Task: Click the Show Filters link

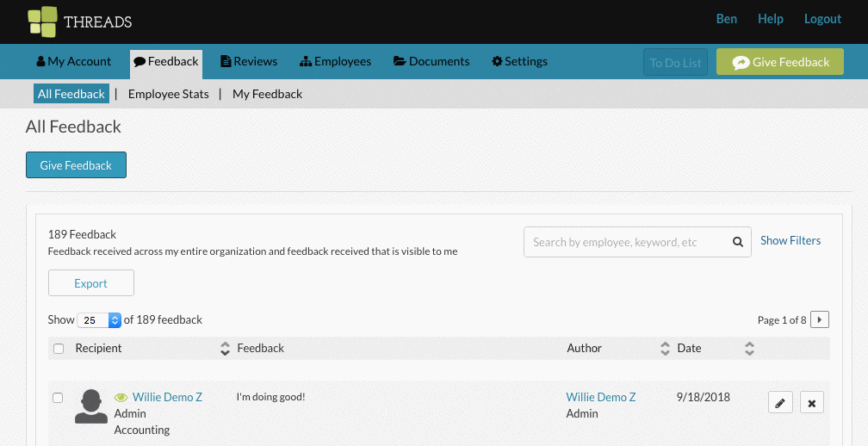Action: pos(790,241)
